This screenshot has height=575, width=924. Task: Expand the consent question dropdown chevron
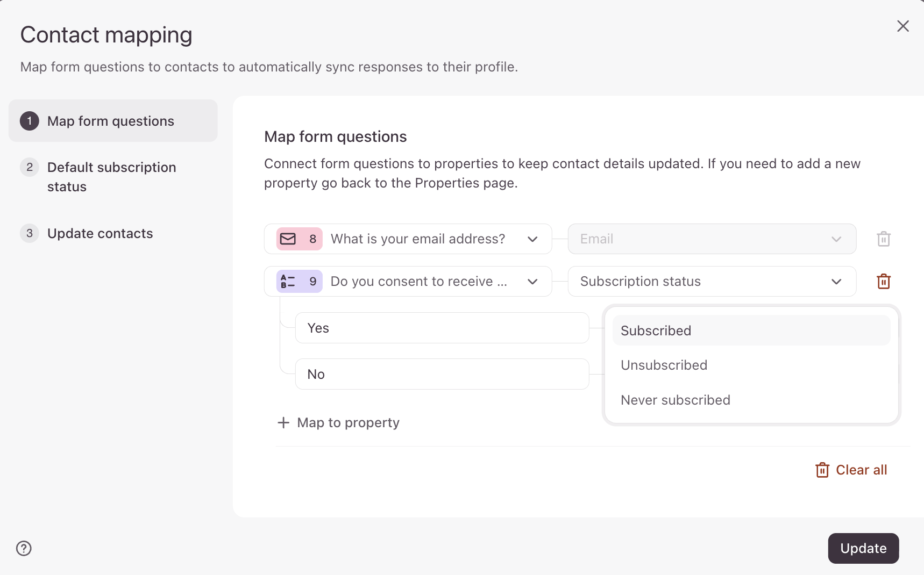[532, 282]
